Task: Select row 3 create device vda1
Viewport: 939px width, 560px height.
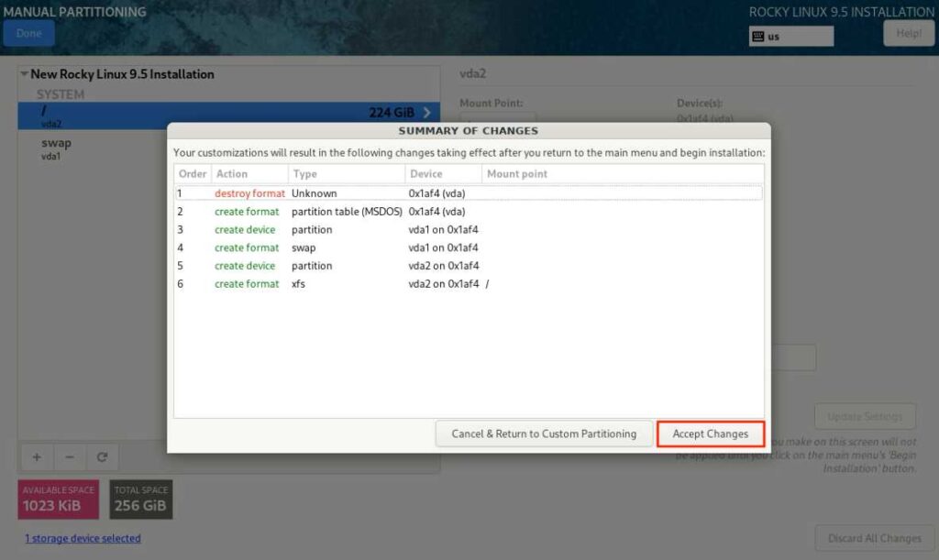Action: (469, 230)
